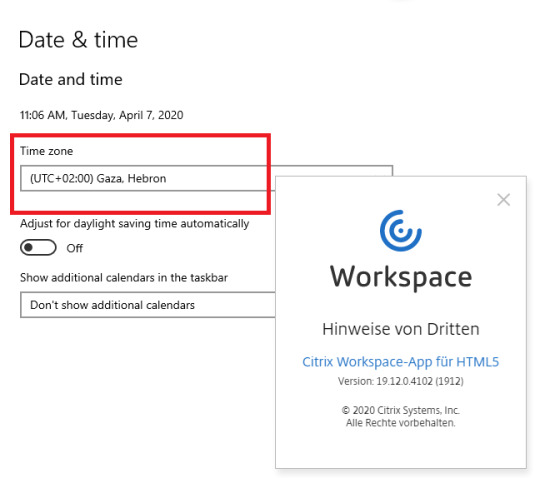Screen dimensions: 540x478
Task: Click the 'Time zone' label
Action: (46, 151)
